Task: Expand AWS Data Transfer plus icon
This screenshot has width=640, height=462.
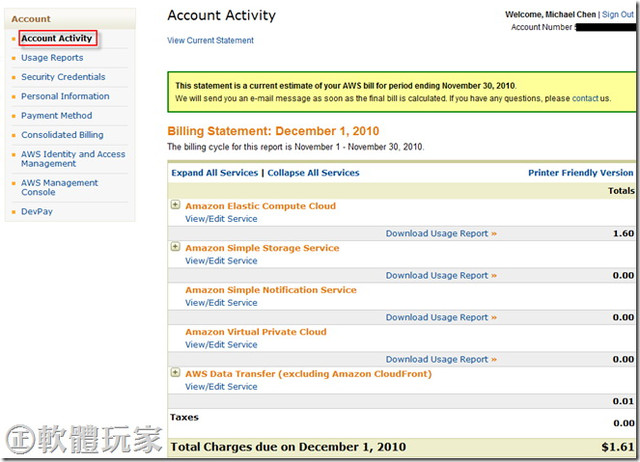Action: click(x=176, y=373)
